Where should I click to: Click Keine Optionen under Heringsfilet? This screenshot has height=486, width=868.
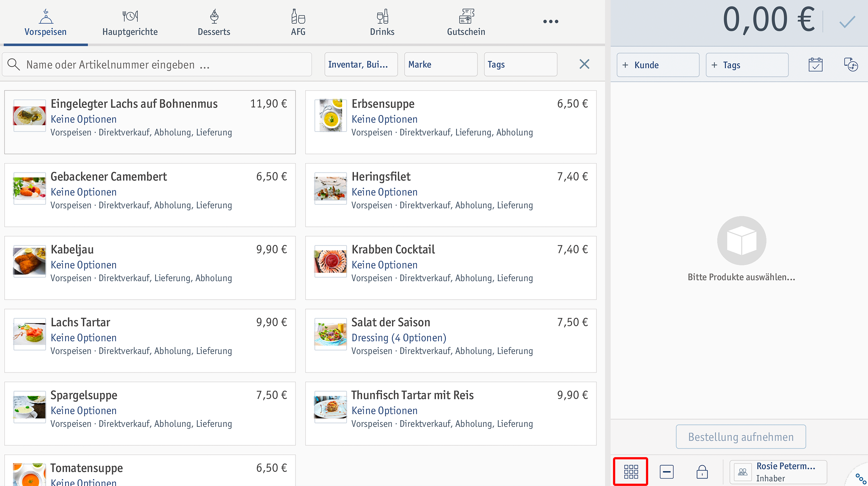384,192
